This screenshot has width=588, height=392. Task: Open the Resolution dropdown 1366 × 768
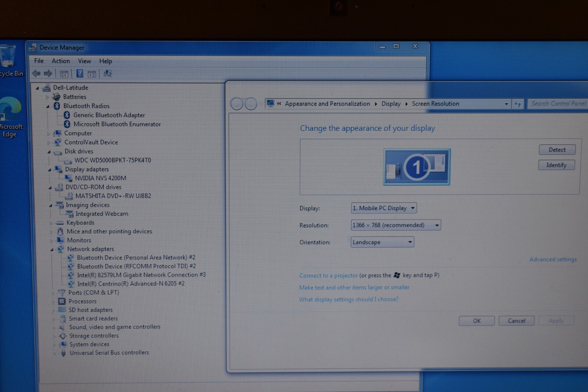(396, 225)
